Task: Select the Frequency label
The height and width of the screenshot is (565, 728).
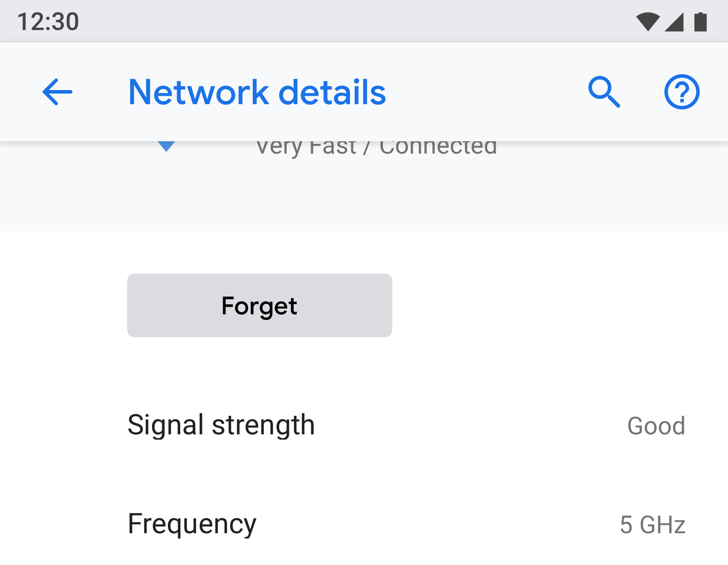Action: [192, 524]
